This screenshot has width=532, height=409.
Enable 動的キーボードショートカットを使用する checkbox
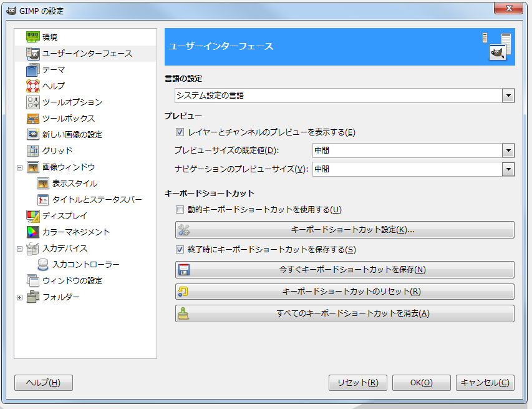coord(180,210)
